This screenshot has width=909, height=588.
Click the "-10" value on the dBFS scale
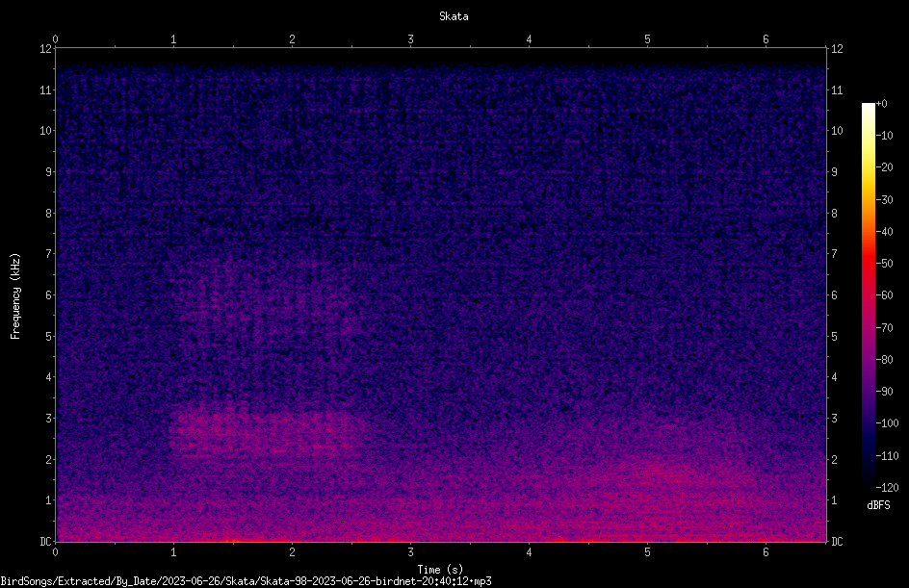(x=884, y=136)
